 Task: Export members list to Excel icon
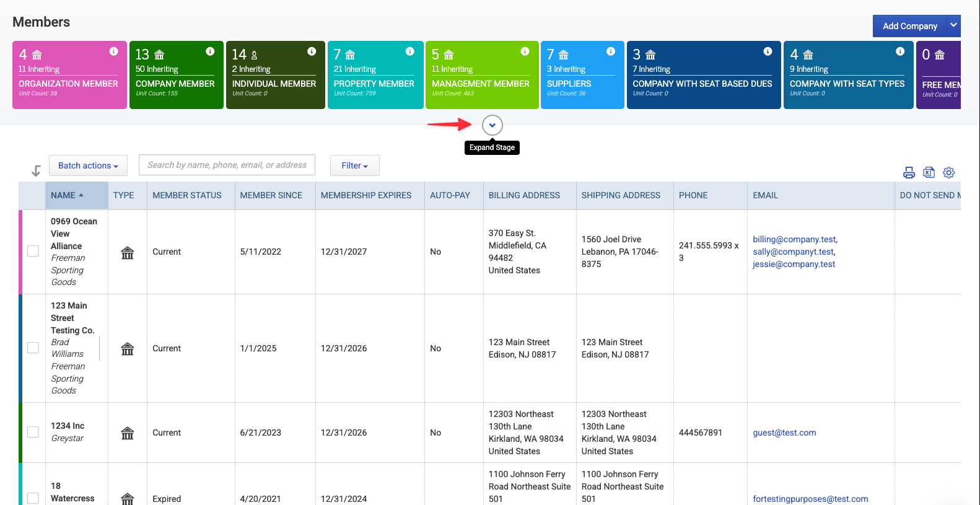929,173
